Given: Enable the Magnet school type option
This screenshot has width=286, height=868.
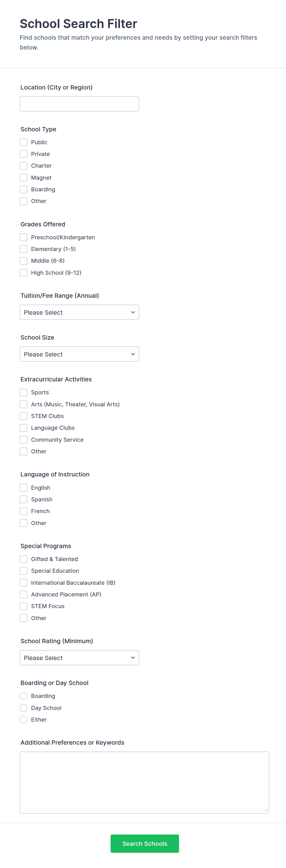Looking at the screenshot, I should pyautogui.click(x=24, y=177).
